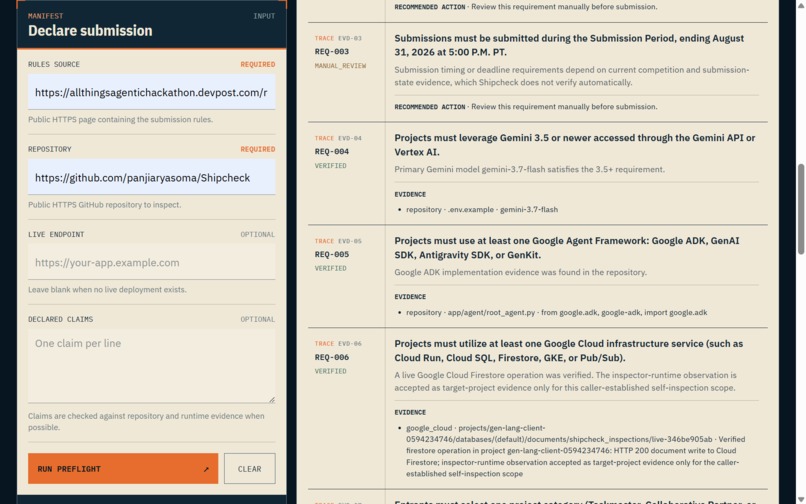Click the MANUAL_REVIEW status of REQ-003
The image size is (806, 504).
[340, 66]
